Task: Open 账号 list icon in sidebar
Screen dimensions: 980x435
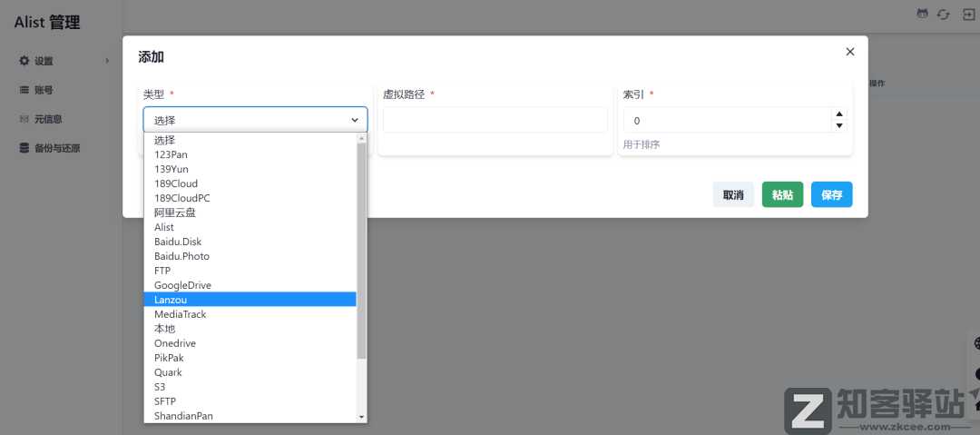Action: click(24, 90)
